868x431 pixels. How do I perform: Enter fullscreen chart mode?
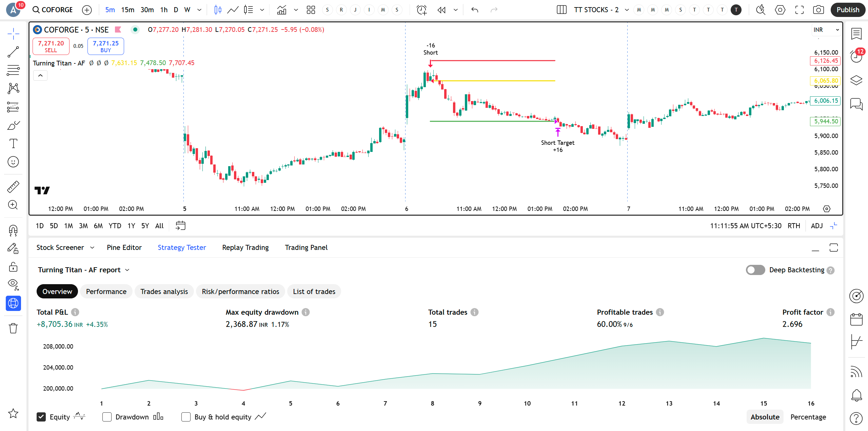(799, 10)
